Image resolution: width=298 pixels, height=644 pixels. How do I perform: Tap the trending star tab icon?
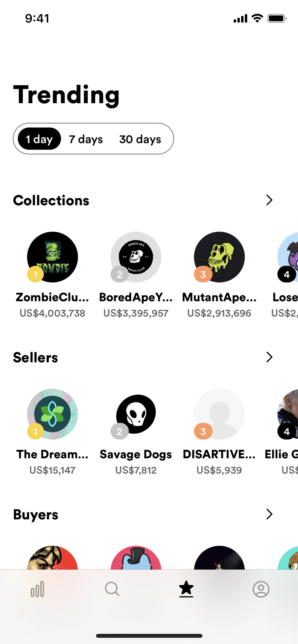click(x=186, y=589)
